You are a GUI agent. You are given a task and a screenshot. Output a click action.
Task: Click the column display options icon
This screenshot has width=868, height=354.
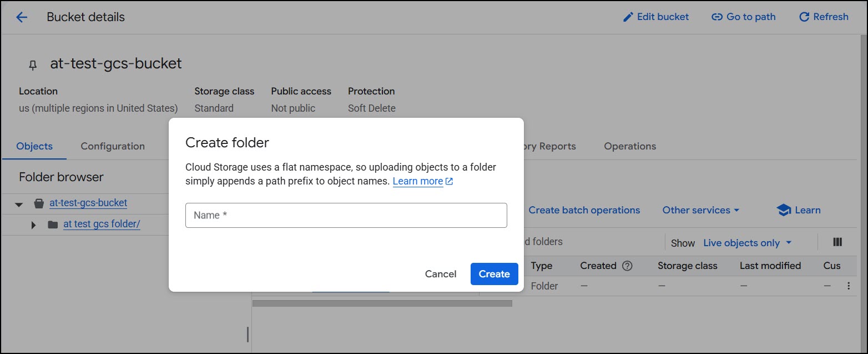(x=838, y=242)
